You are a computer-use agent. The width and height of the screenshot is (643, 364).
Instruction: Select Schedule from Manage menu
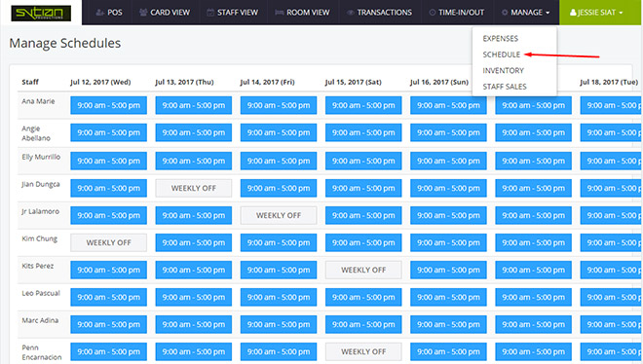501,55
